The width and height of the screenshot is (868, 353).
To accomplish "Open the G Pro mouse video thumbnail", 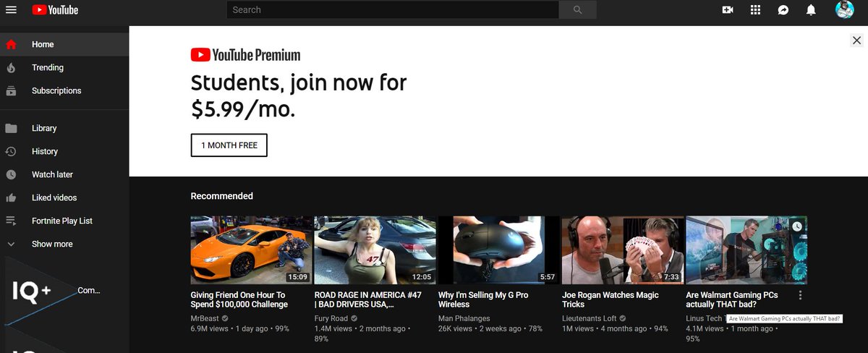I will click(498, 250).
